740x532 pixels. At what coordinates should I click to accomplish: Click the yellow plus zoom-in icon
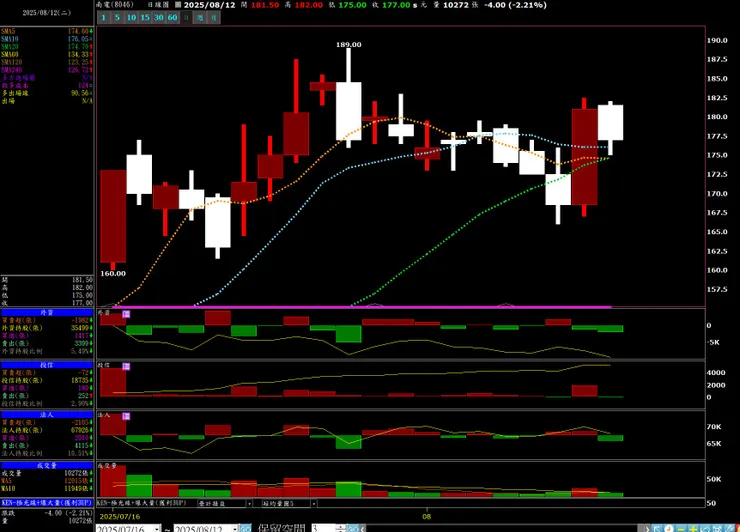tap(693, 528)
